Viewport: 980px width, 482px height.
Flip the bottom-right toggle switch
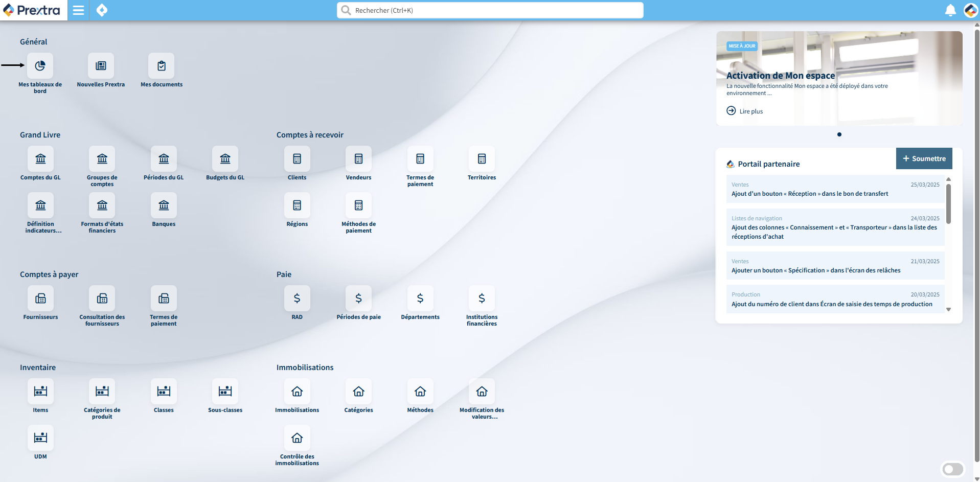point(952,469)
